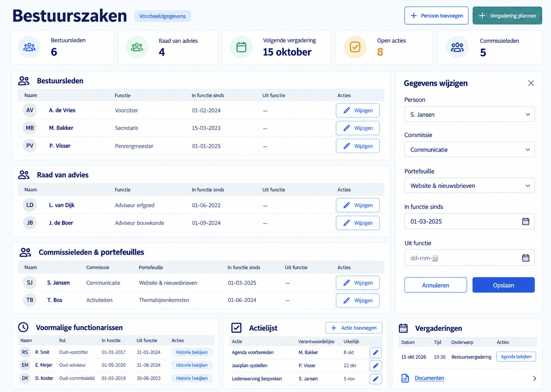Screen dimensions: 551x392
Task: Click Wijzigen for M. Bakker
Action: coord(357,128)
